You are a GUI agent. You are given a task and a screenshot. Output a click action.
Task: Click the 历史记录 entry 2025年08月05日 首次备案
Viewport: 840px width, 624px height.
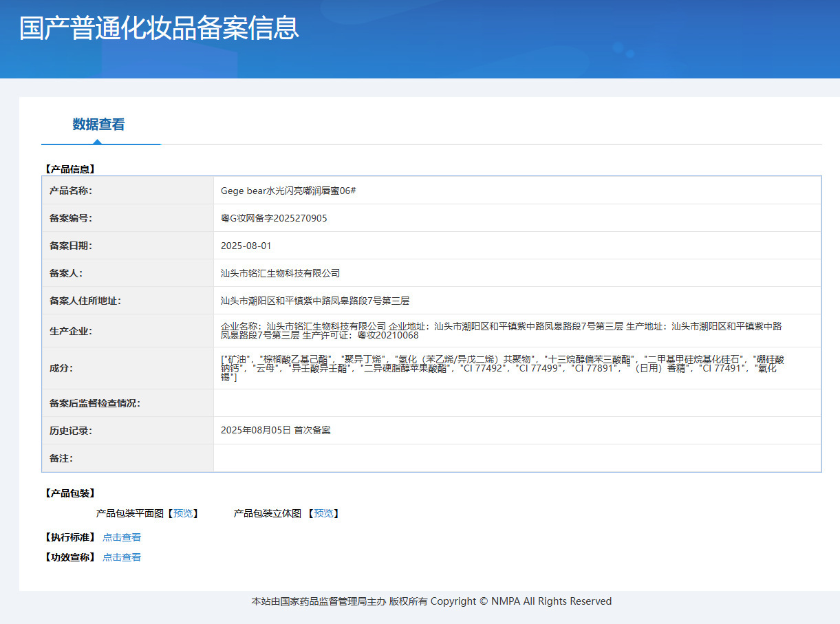pyautogui.click(x=276, y=430)
